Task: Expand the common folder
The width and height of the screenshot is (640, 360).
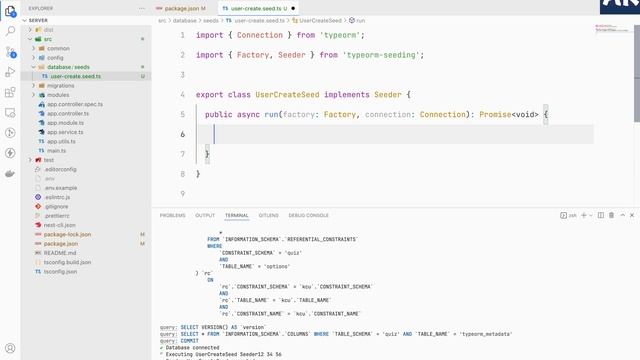Action: pos(33,48)
